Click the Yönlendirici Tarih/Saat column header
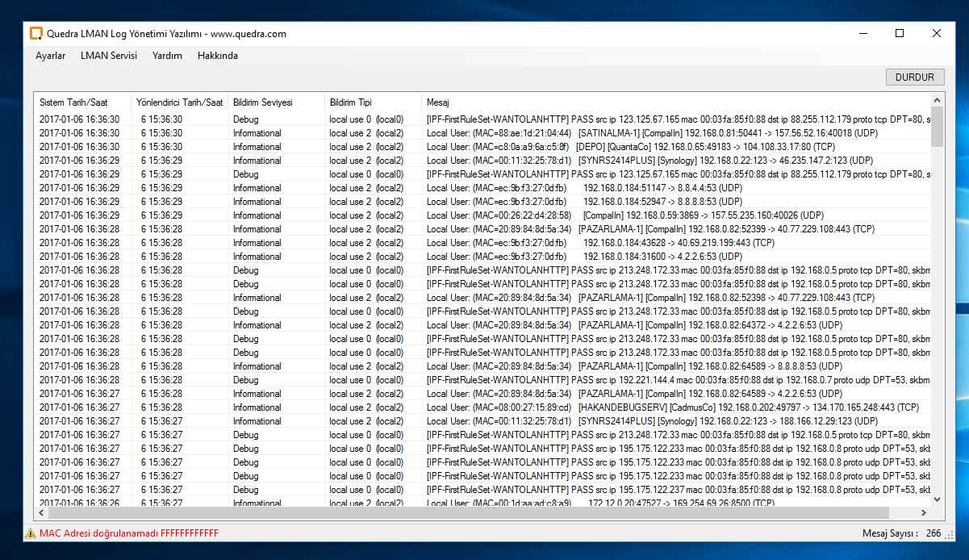 [179, 102]
